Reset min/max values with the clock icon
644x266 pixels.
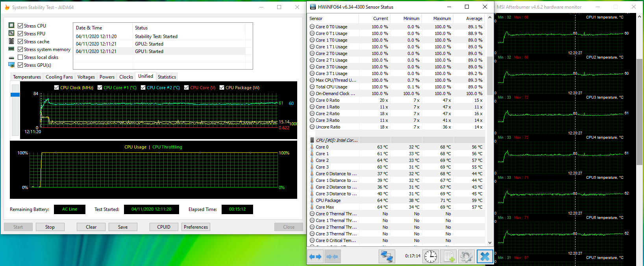431,257
